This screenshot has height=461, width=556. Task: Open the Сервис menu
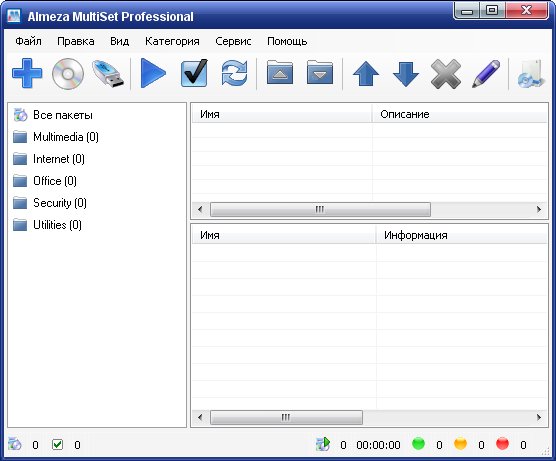[x=233, y=41]
